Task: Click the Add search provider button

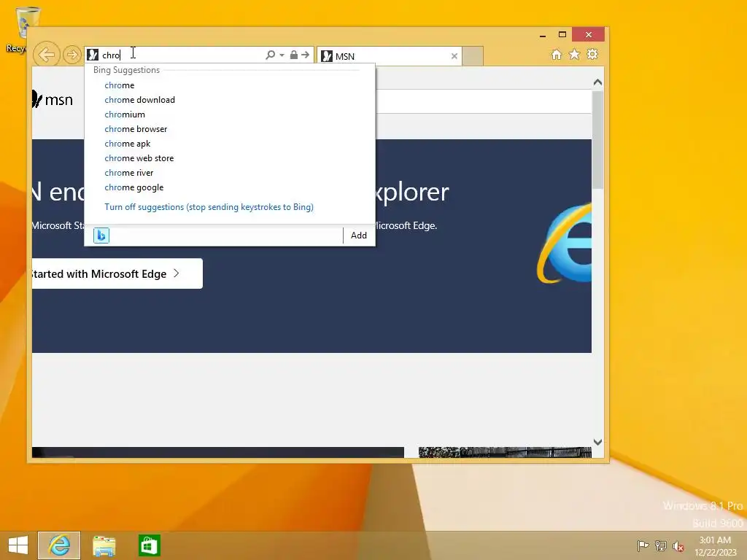Action: pyautogui.click(x=359, y=236)
